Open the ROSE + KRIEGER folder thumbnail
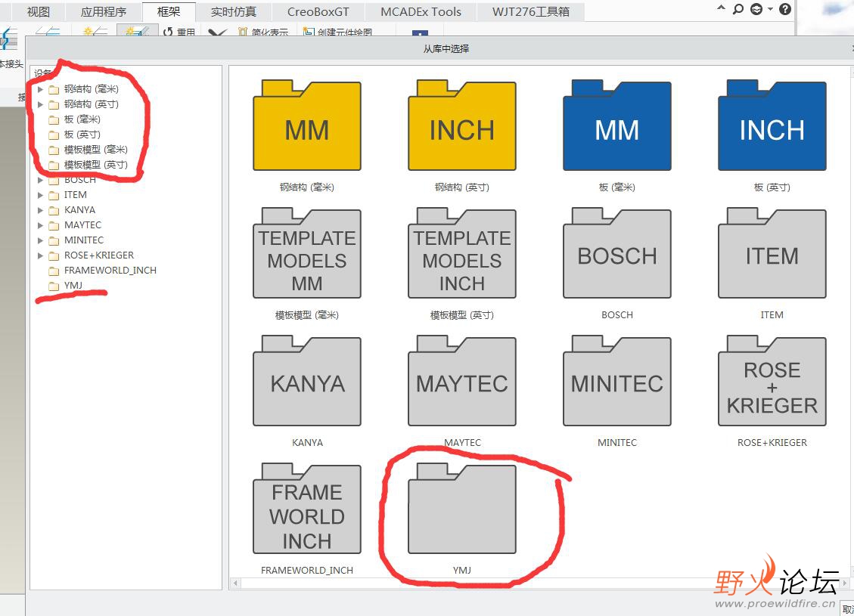The image size is (854, 616). pyautogui.click(x=772, y=381)
